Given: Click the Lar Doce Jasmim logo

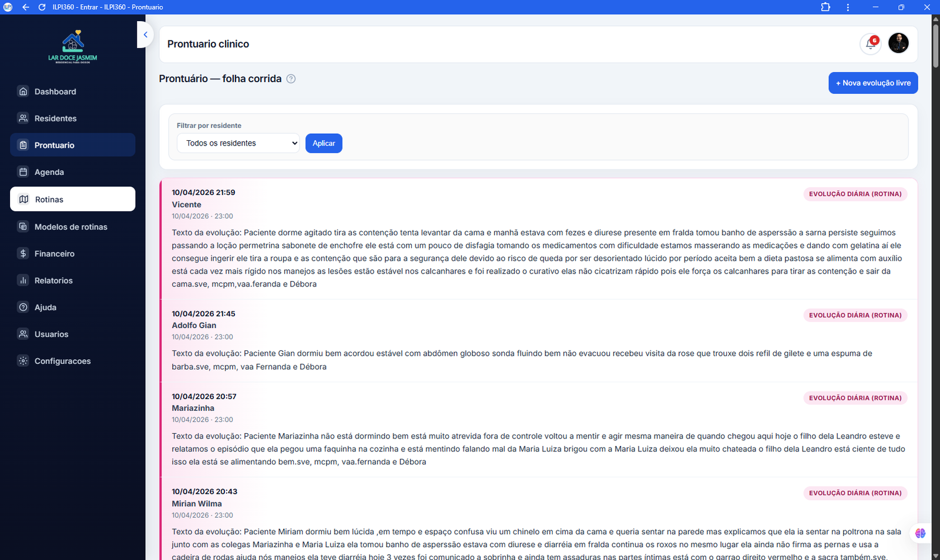Looking at the screenshot, I should 73,47.
